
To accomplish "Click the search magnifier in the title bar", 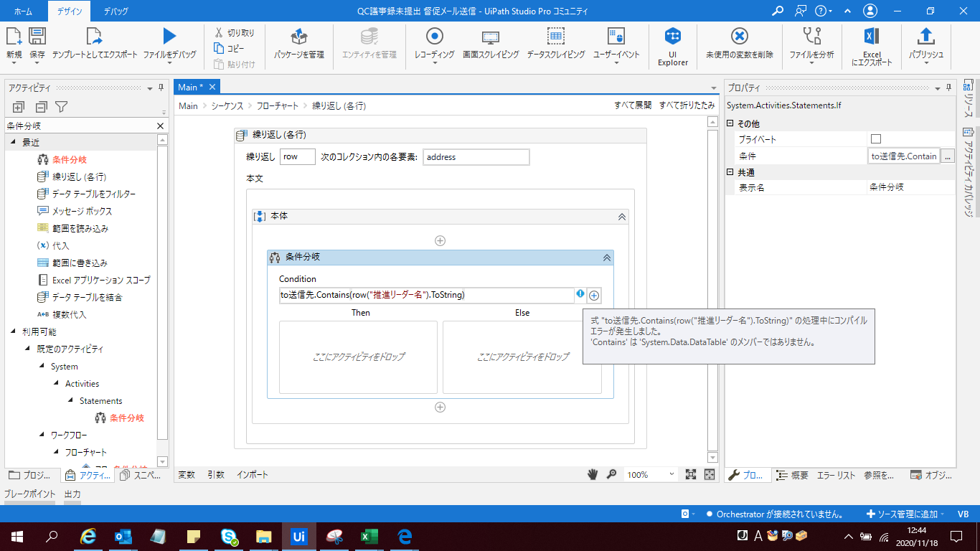I will (x=778, y=11).
